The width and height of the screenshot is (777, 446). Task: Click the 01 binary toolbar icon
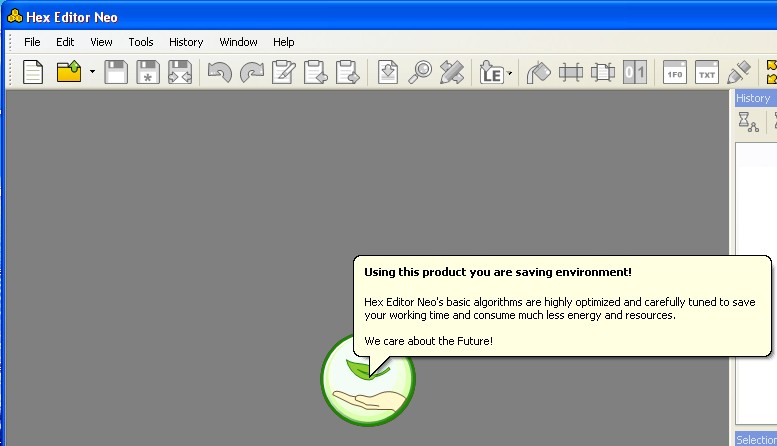coord(635,73)
